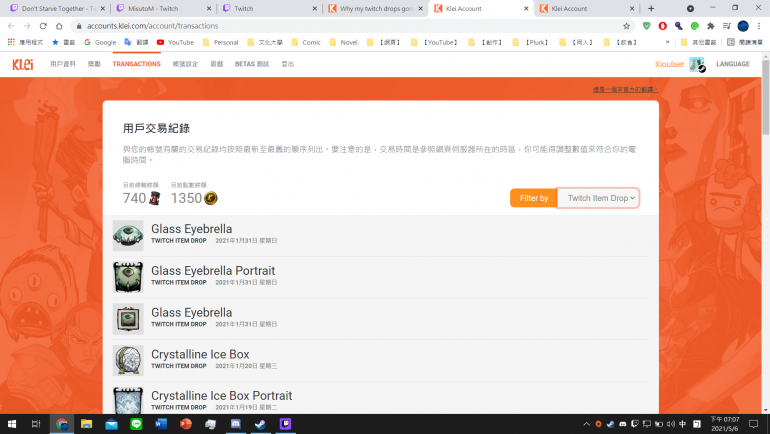Bookmark this page with the star
Viewport: 770px width, 434px height.
626,26
